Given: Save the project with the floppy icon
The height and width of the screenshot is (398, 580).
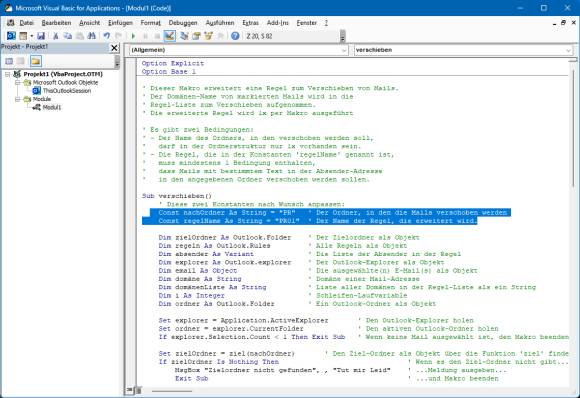Looking at the screenshot, I should [x=41, y=36].
